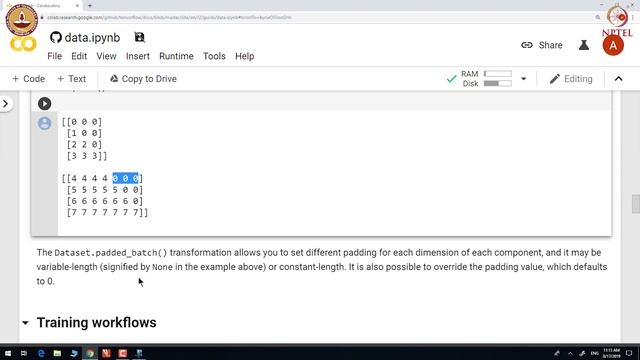Collapse the Training workflows section
Screen dimensions: 640x360
(25, 323)
